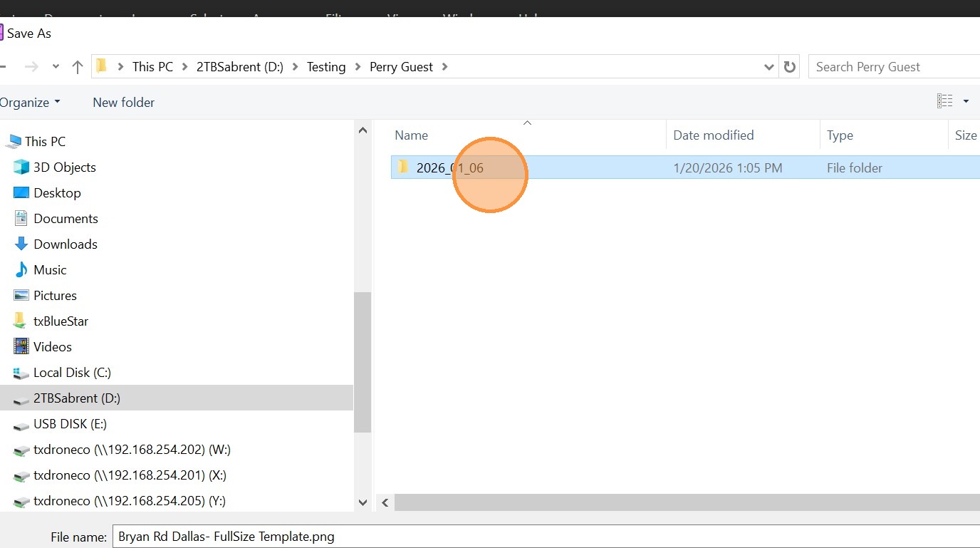Select Perry Guest in the address path
The image size is (980, 548).
point(401,67)
